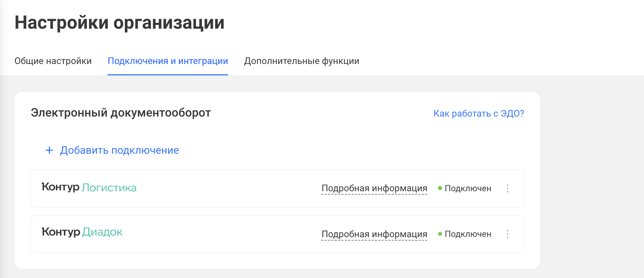Click the Подключен status of Контур Логистика
This screenshot has width=644, height=278.
[x=468, y=188]
